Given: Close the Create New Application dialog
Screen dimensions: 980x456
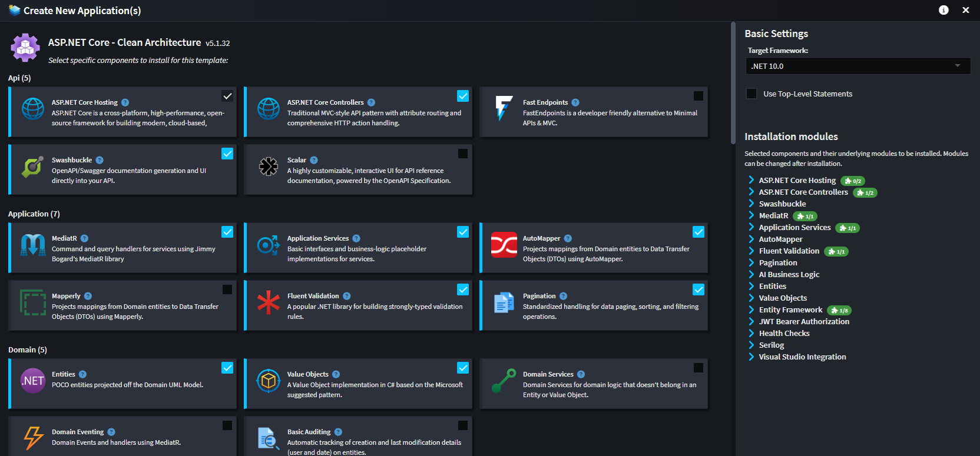Looking at the screenshot, I should [966, 10].
